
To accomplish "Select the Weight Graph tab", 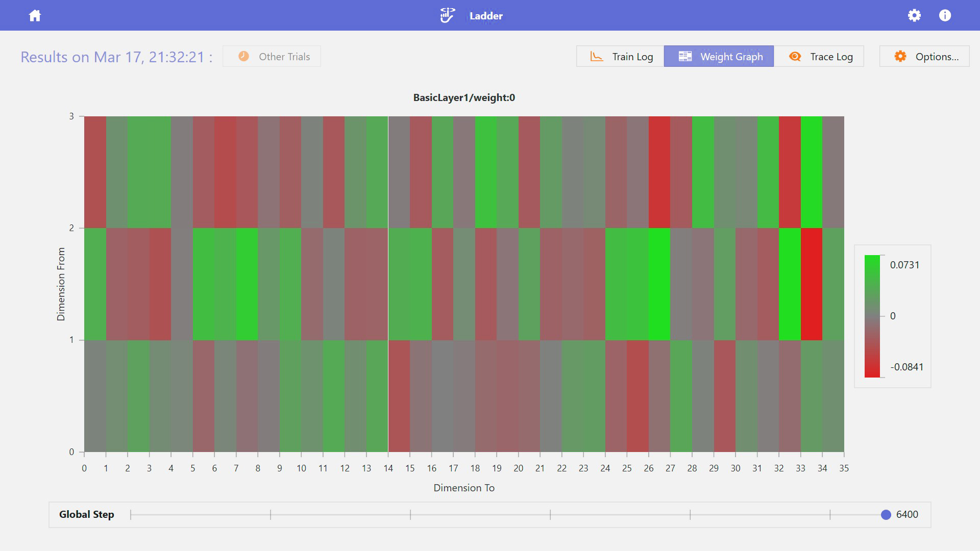I will (x=731, y=57).
